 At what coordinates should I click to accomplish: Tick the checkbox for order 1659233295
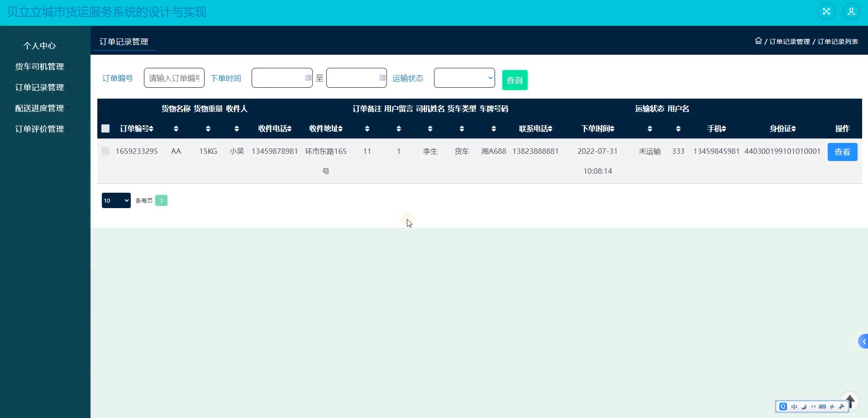click(x=105, y=151)
